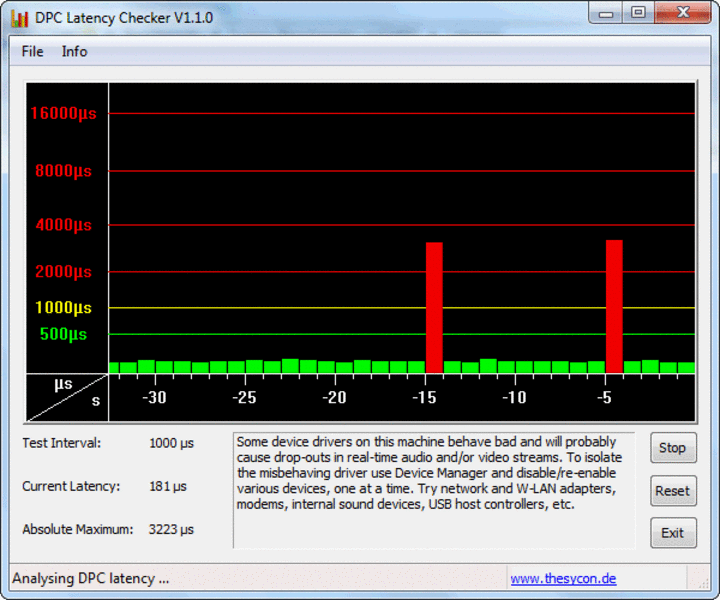Click the Reset button

[673, 491]
